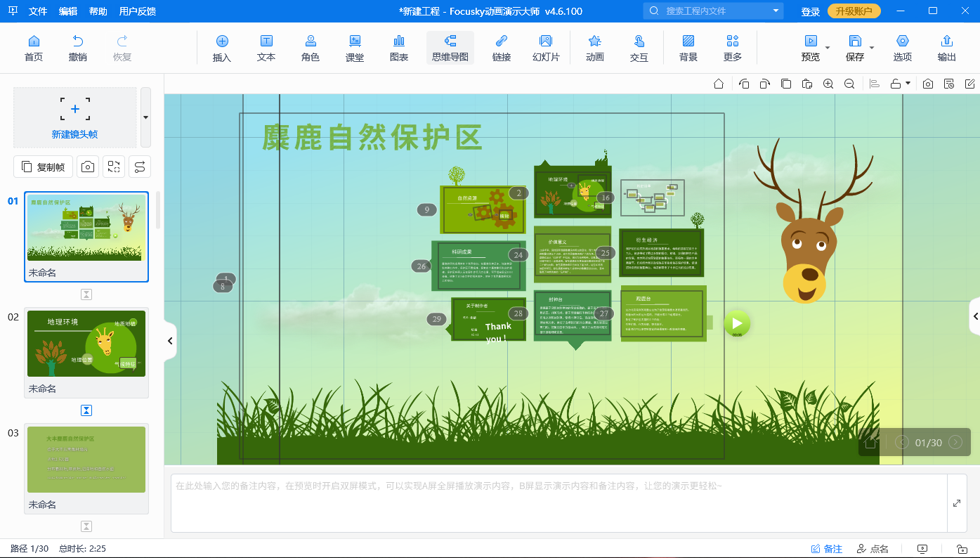
Task: Select frame 01 thumbnail
Action: pyautogui.click(x=86, y=237)
